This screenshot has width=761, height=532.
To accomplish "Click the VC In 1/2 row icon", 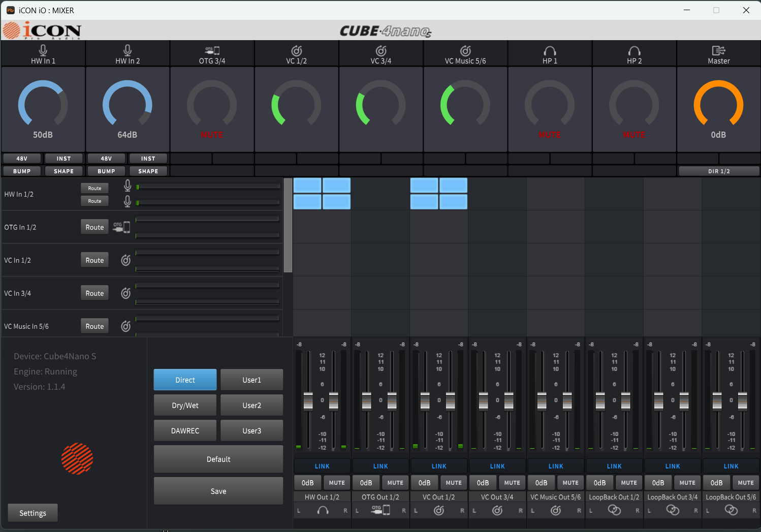I will pyautogui.click(x=126, y=260).
